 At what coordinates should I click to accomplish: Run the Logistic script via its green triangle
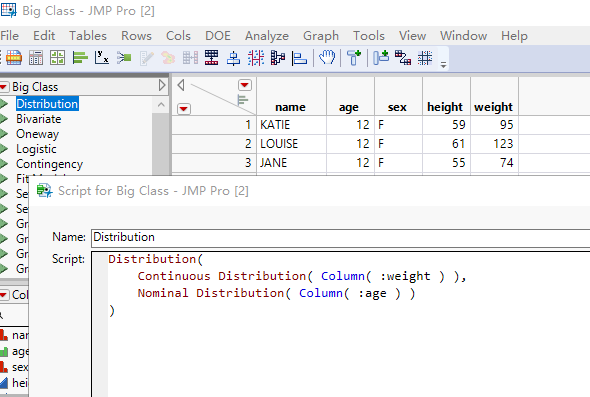[x=4, y=149]
